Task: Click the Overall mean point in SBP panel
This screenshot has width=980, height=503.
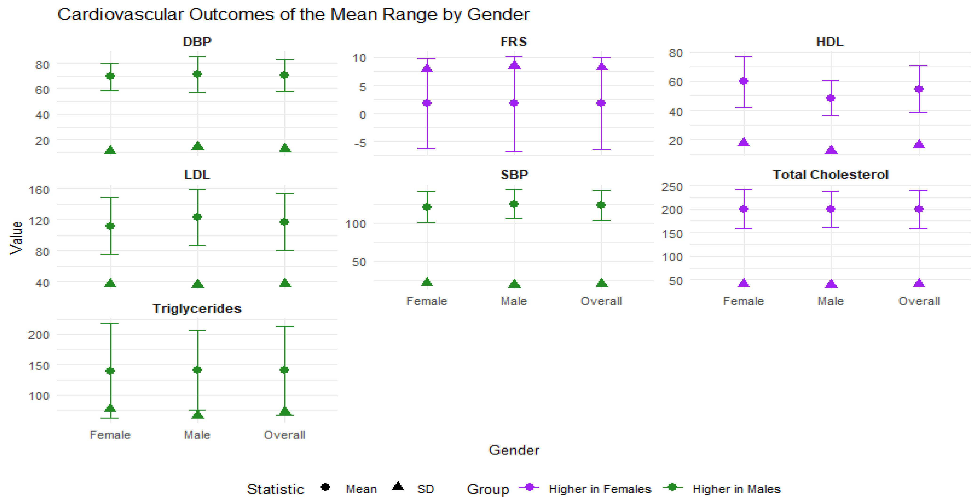Action: [601, 205]
